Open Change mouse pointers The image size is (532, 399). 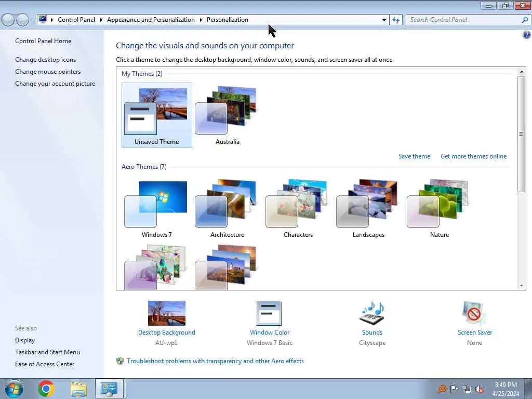click(x=48, y=72)
